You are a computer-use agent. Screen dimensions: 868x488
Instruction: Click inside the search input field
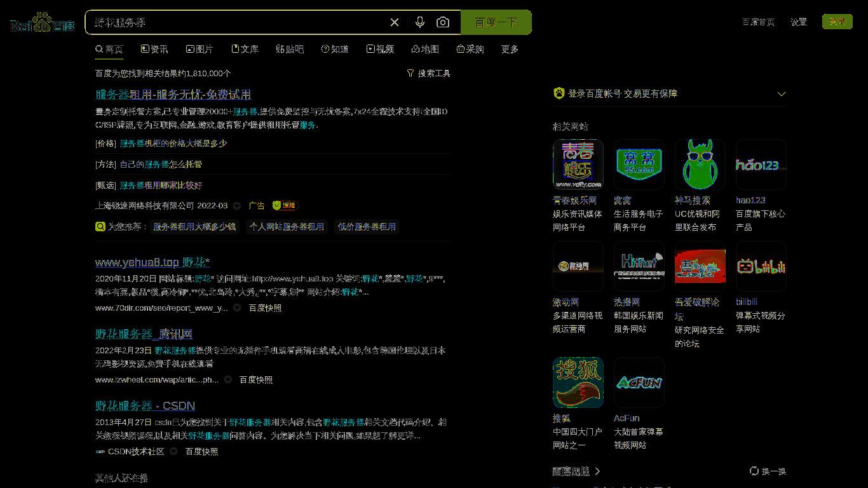point(235,22)
